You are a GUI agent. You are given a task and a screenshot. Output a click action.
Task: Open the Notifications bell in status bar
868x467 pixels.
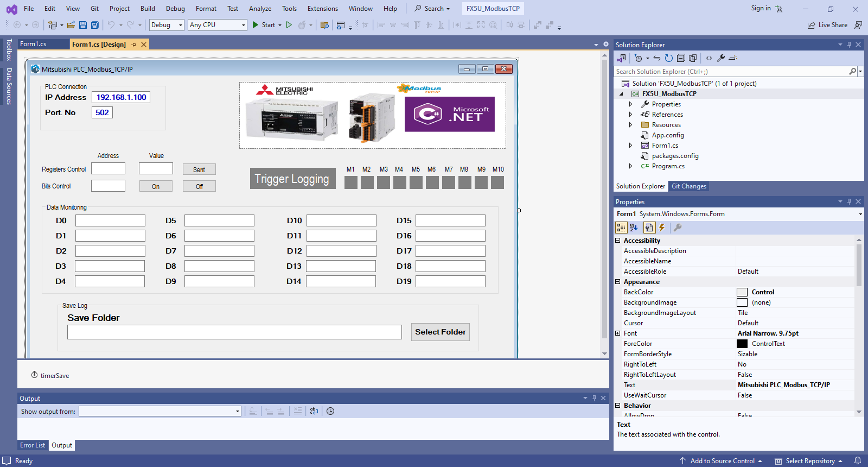[858, 461]
